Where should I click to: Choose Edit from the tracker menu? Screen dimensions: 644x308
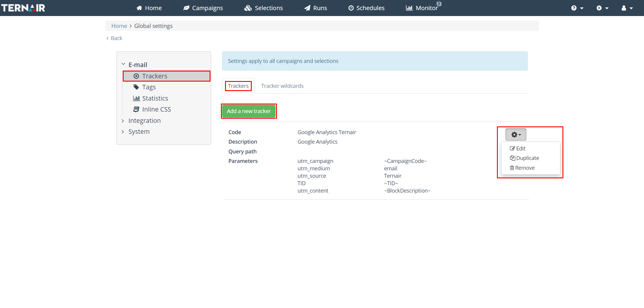[518, 148]
